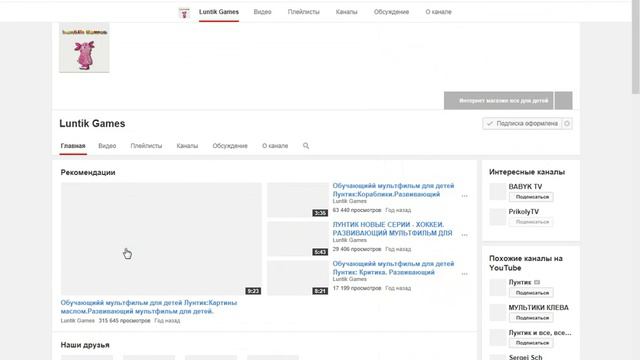Image resolution: width=640 pixels, height=360 pixels.
Task: Select Видео tab in sticky top bar
Action: 262,12
